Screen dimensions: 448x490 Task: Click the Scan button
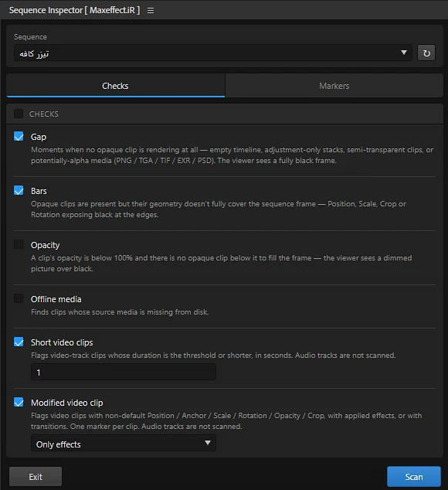(x=414, y=477)
